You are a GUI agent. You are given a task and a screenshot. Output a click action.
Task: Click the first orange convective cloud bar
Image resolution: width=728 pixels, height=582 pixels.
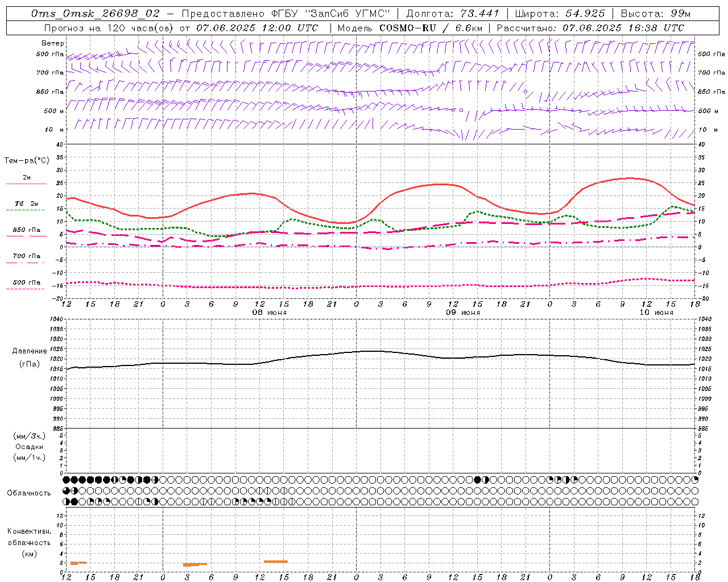pos(78,563)
